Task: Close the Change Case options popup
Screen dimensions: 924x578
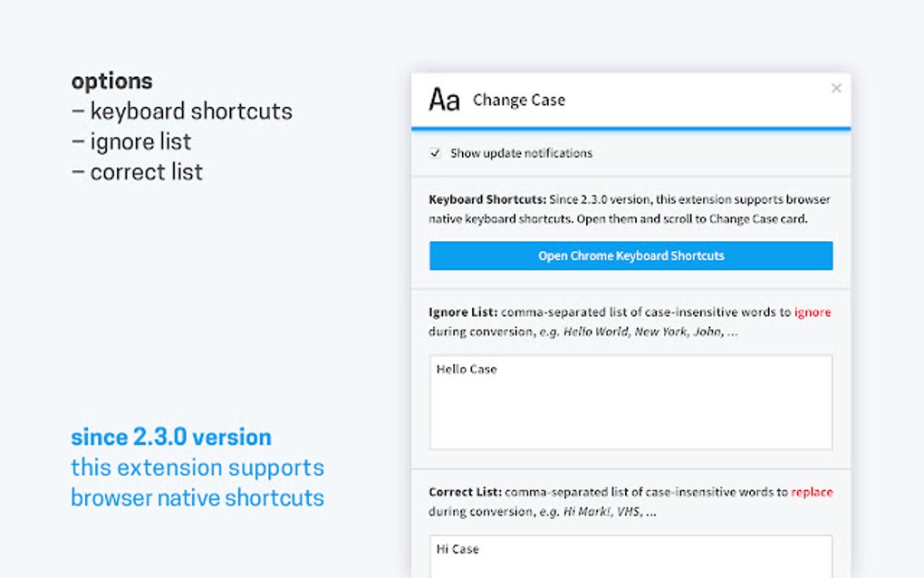Action: click(x=836, y=88)
